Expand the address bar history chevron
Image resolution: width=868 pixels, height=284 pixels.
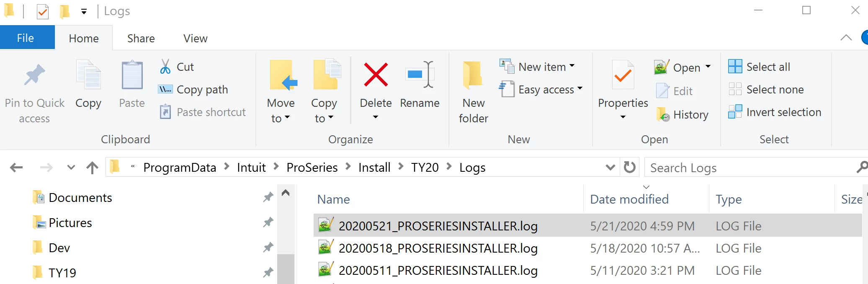[610, 168]
